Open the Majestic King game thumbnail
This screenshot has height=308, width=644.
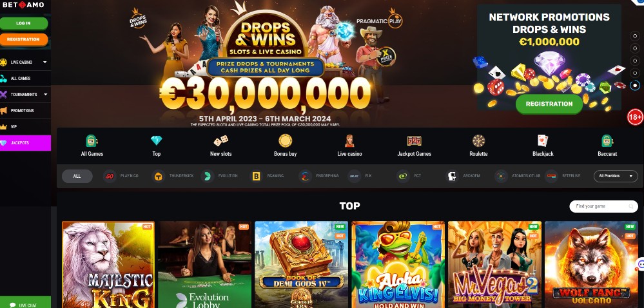108,264
